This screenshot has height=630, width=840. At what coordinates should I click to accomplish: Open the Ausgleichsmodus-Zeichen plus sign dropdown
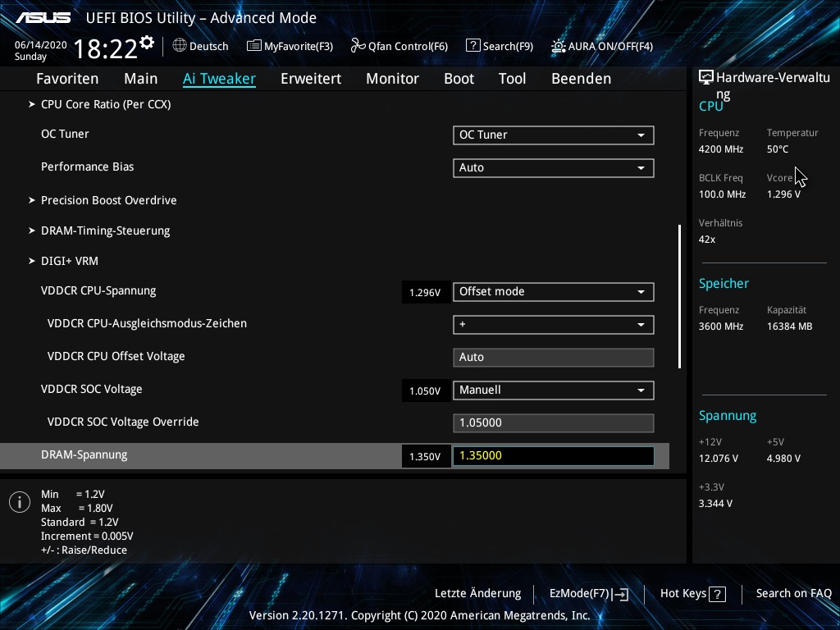[554, 325]
